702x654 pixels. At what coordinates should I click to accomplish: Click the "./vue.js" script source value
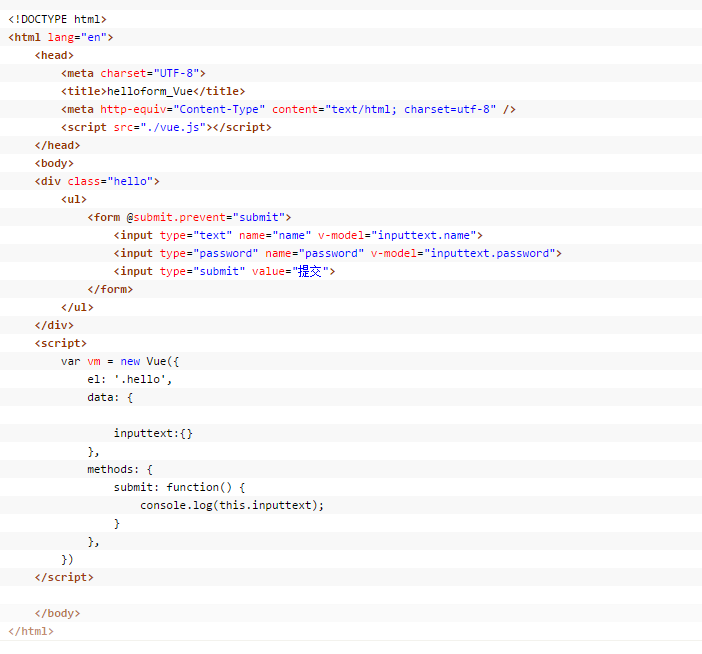[173, 127]
